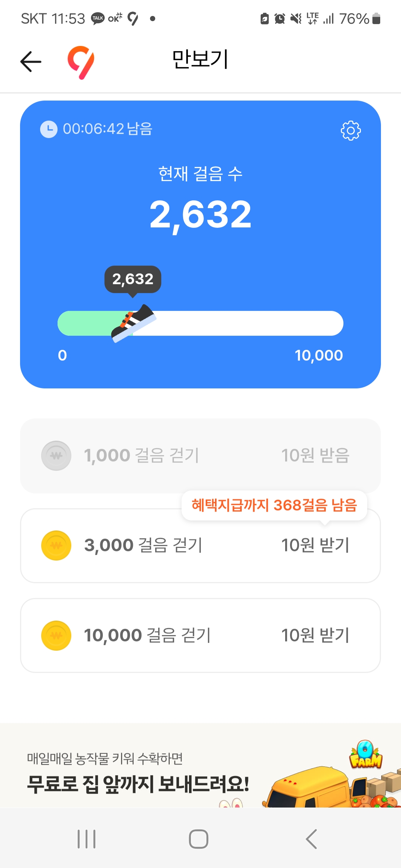401x868 pixels.
Task: Claim 10원 받기 for 10,000 steps
Action: [315, 635]
